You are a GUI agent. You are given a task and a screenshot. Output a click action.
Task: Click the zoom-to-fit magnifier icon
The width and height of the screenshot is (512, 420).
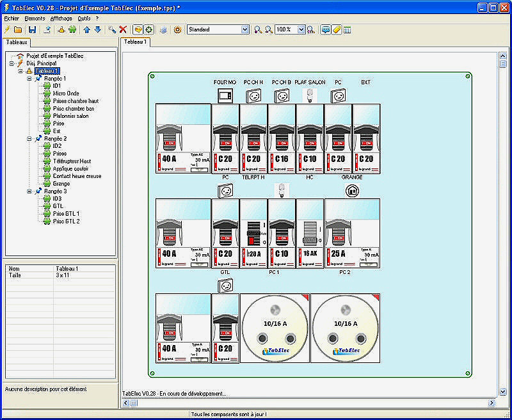click(310, 29)
